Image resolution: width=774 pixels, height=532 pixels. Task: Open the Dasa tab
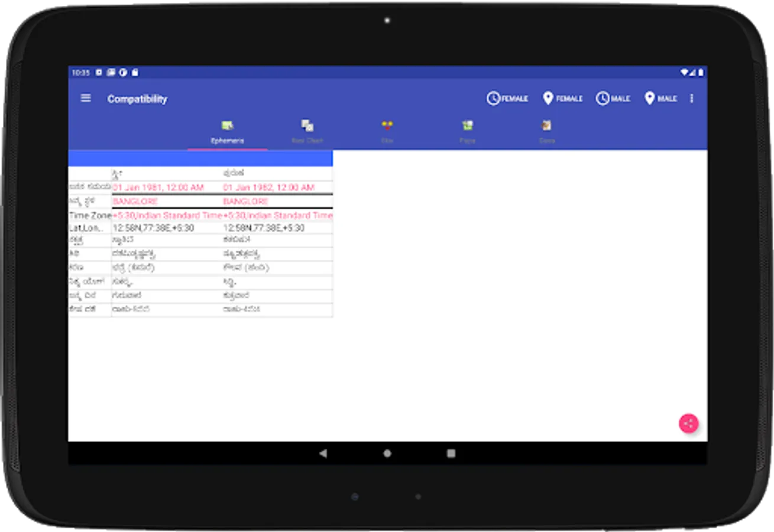click(x=547, y=132)
